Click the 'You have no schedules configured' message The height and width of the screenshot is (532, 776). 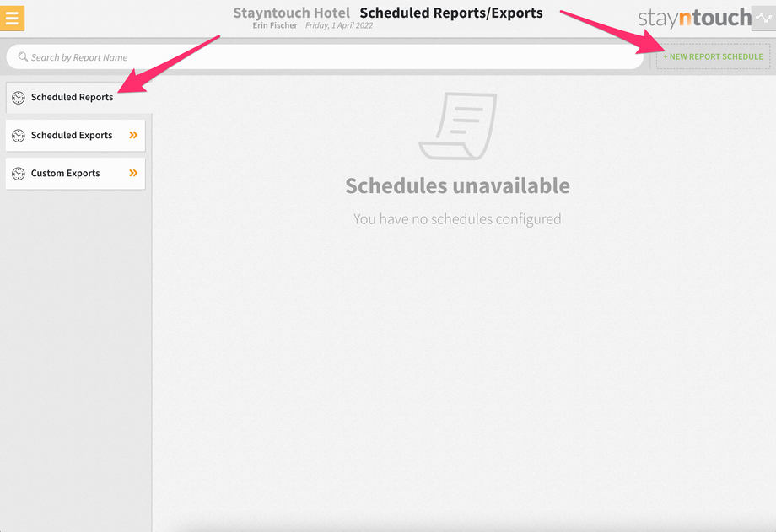coord(457,218)
